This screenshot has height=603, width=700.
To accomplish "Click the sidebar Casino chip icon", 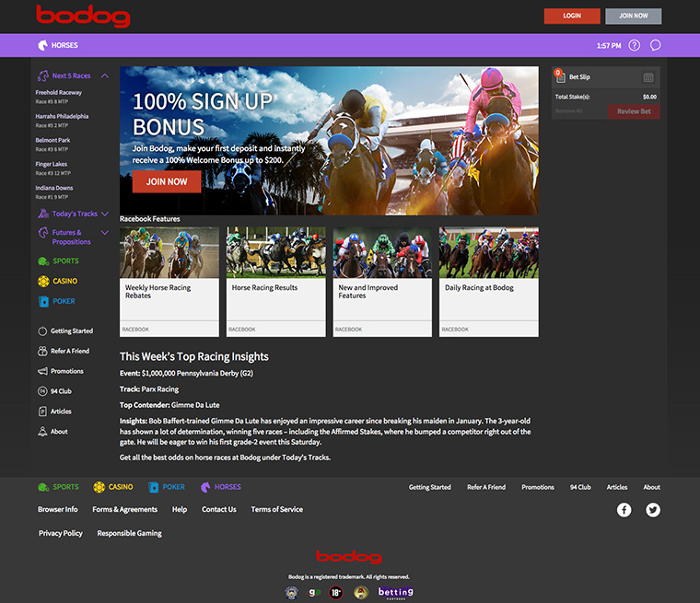I will [x=43, y=281].
